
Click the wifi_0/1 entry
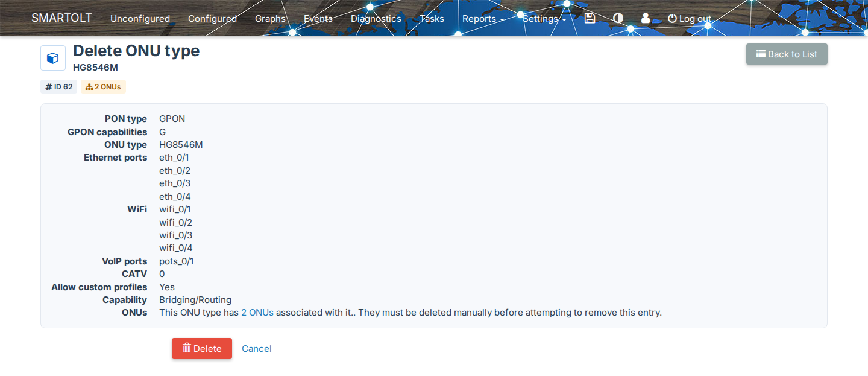pos(175,209)
